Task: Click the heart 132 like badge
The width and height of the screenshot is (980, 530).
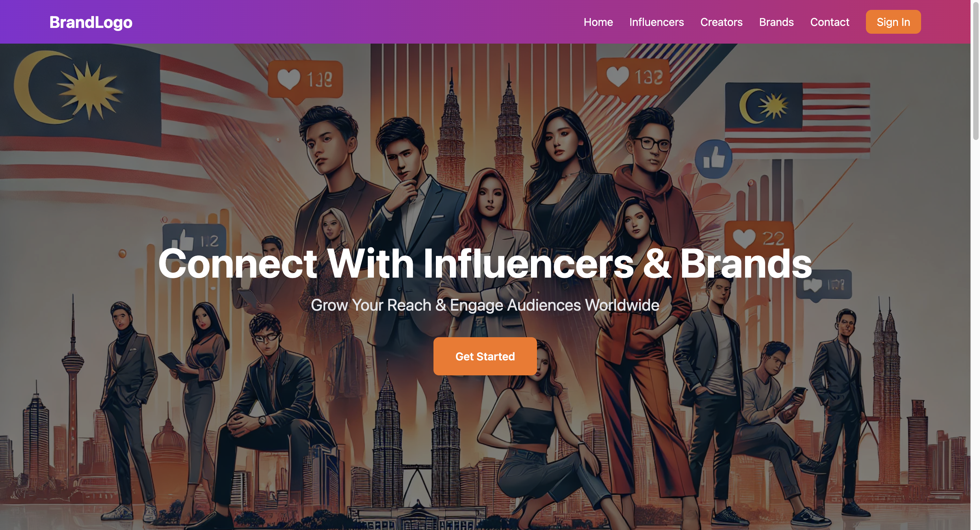Action: pyautogui.click(x=633, y=78)
